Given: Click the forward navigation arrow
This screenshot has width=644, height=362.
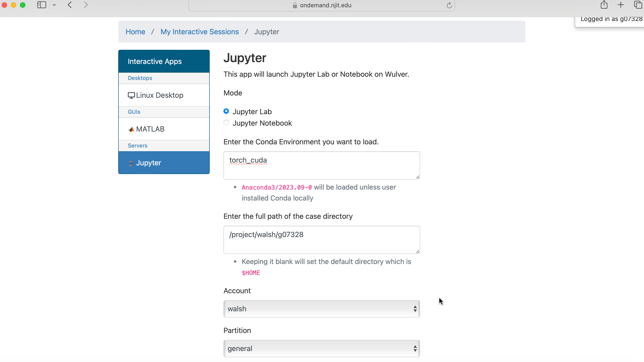Looking at the screenshot, I should click(85, 5).
